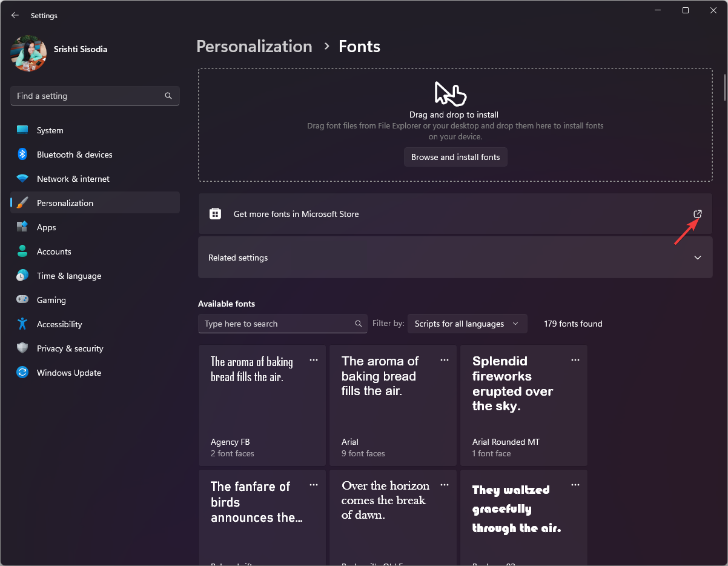Open the Scripts for all languages filter
728x566 pixels.
467,324
